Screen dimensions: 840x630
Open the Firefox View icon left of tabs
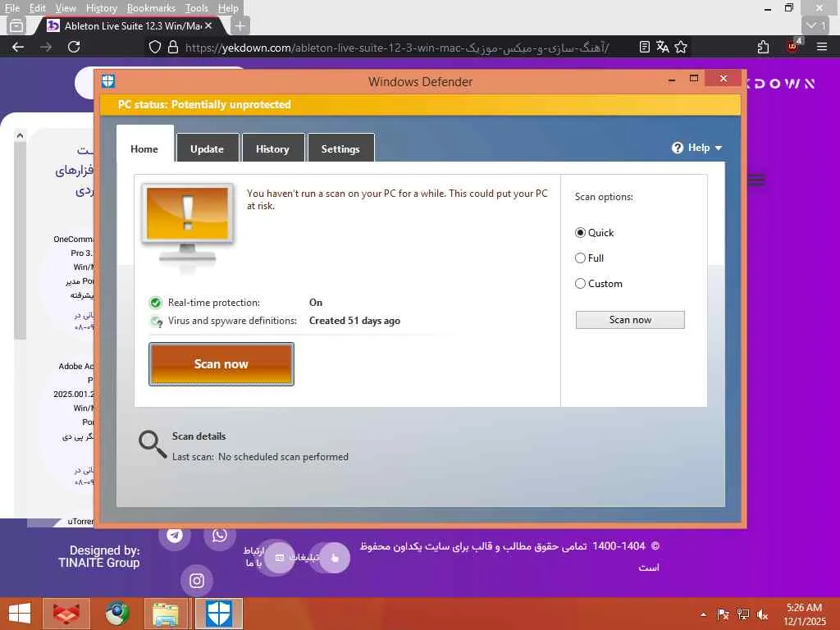coord(16,25)
